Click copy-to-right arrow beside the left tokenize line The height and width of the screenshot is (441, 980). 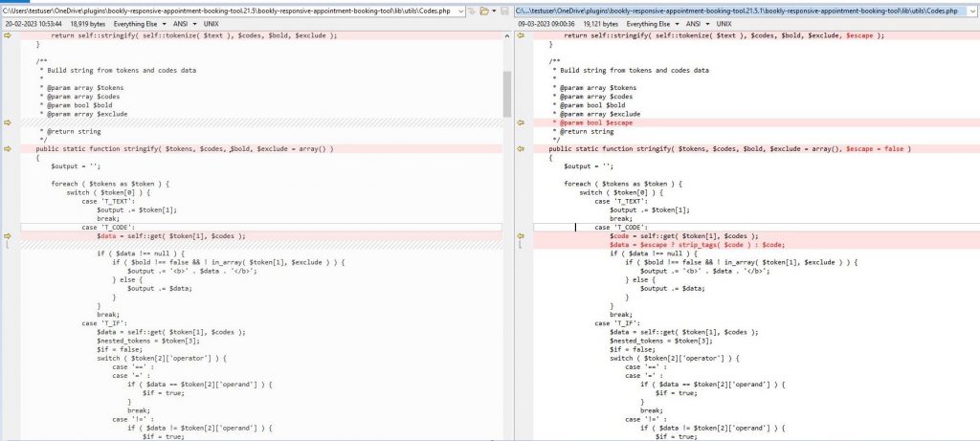click(8, 34)
